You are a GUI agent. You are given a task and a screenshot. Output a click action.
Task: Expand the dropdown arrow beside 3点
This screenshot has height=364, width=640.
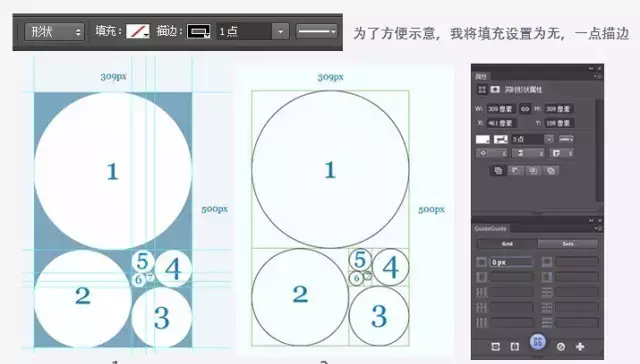pos(549,139)
